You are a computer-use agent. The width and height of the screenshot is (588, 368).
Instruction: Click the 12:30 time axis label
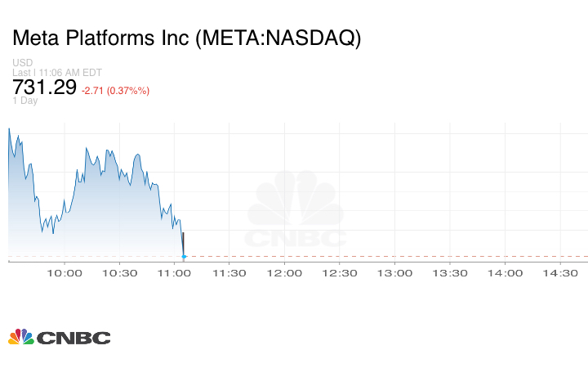coord(342,273)
